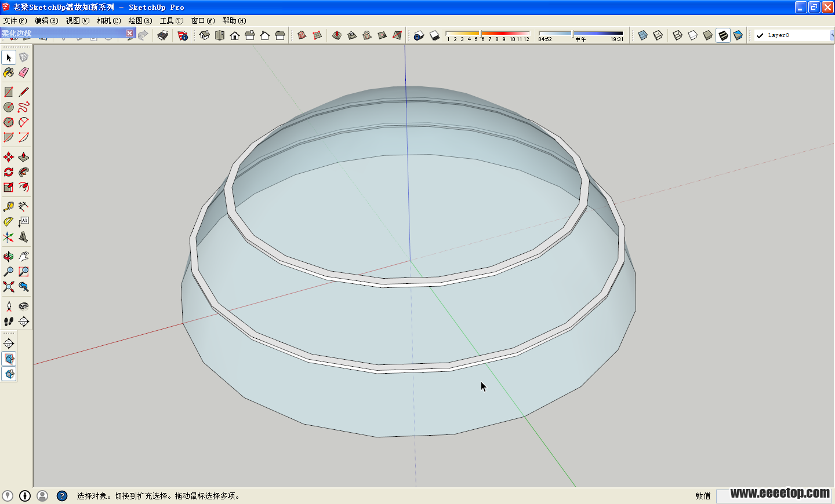Activate the Zoom magnifier tool
This screenshot has height=504, width=835.
9,272
